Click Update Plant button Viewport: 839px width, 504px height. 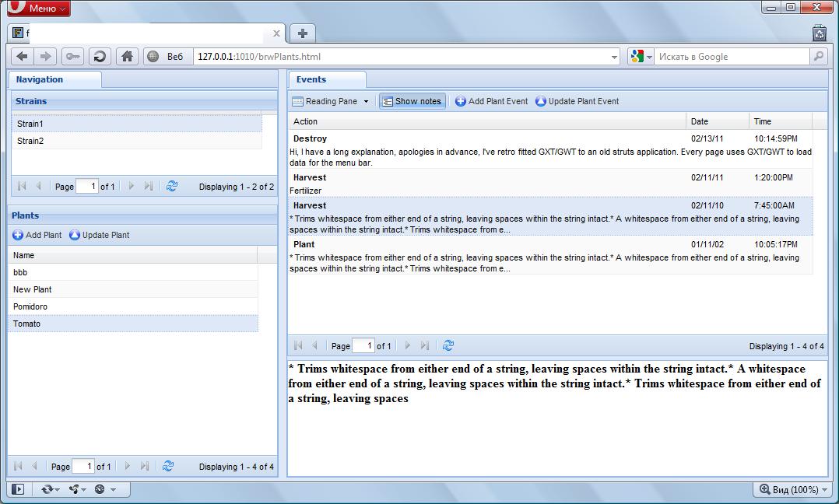99,235
